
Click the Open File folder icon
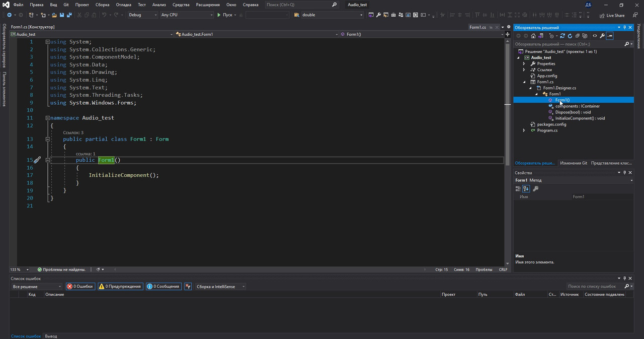click(54, 15)
